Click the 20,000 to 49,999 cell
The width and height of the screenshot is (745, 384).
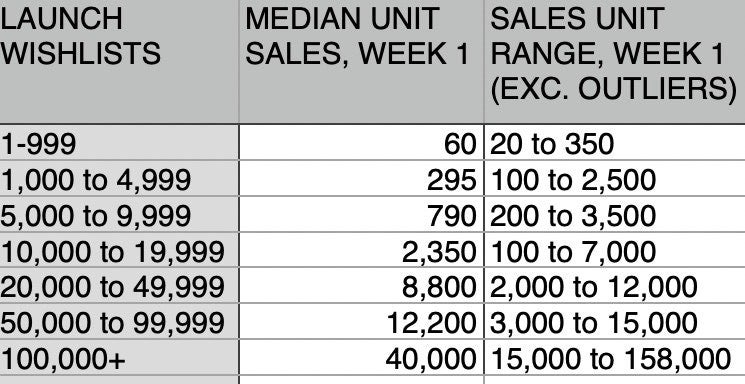tap(119, 286)
